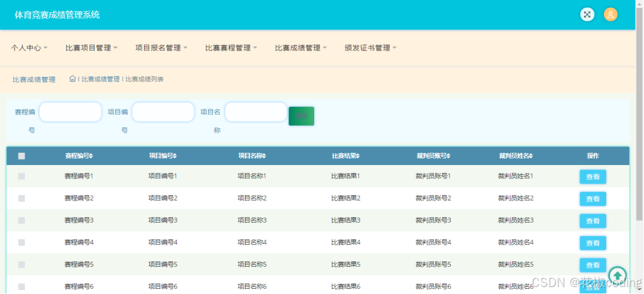Screen dimensions: 644x294
Task: Check the checkbox for row 赛程编号1
Action: point(22,176)
